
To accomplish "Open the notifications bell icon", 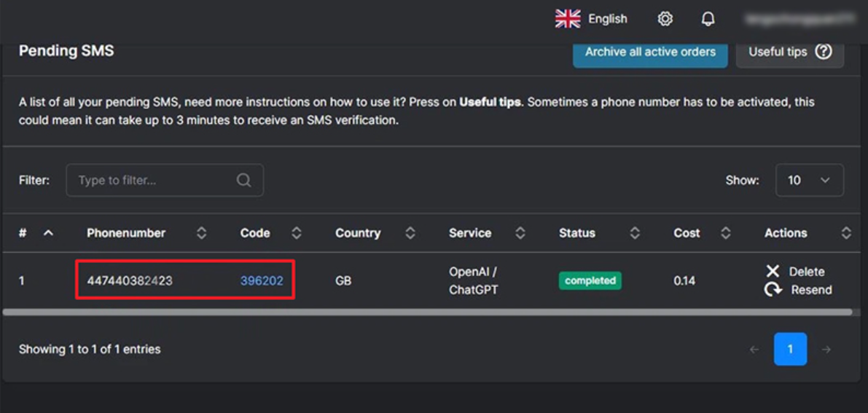I will [708, 20].
